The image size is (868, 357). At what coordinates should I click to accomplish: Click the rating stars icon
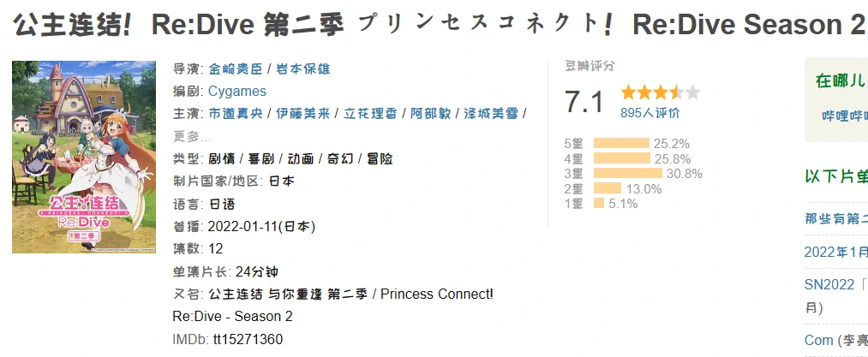pyautogui.click(x=660, y=92)
